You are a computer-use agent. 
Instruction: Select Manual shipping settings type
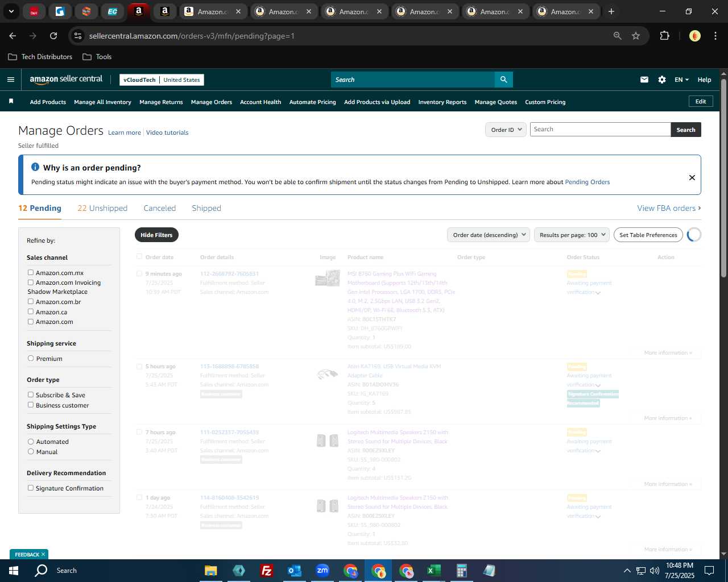coord(31,452)
